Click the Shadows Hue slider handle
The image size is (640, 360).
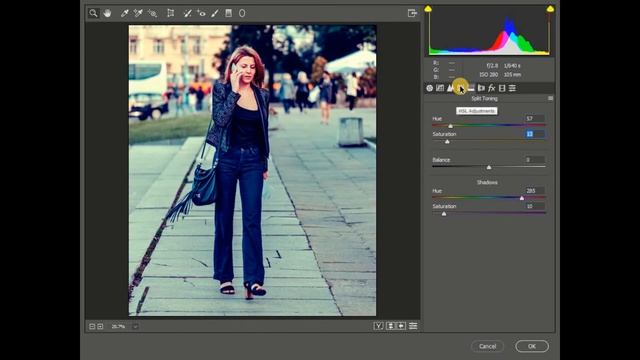522,198
